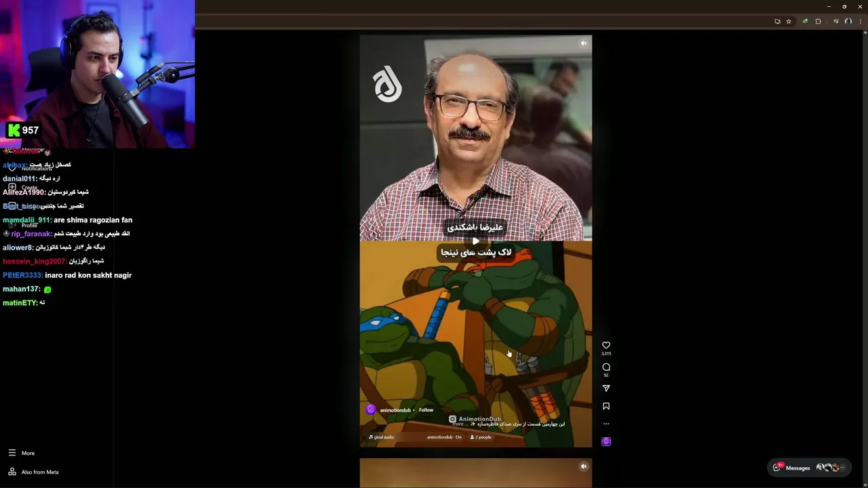This screenshot has height=488, width=868.
Task: Mute the current reel with speaker toggle
Action: [583, 43]
